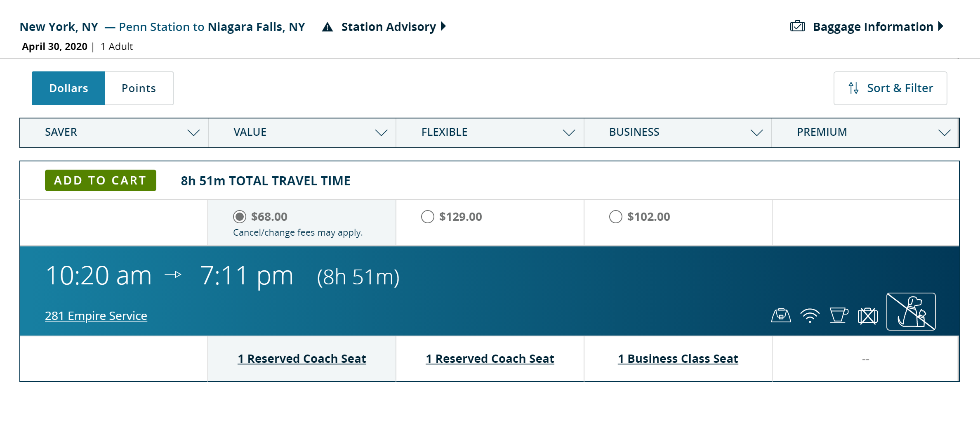Click the no service animals icon
The image size is (980, 421).
click(911, 312)
